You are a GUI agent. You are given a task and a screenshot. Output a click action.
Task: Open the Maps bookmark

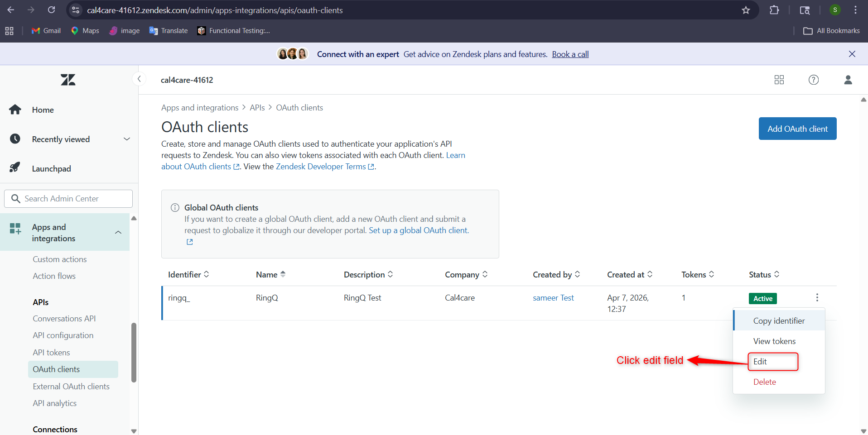[85, 31]
